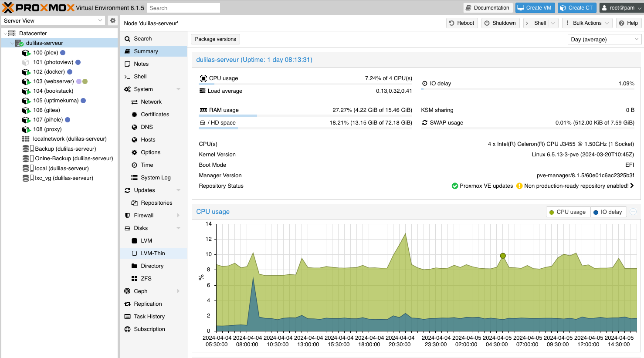Click the Certificates badge icon

click(x=135, y=115)
